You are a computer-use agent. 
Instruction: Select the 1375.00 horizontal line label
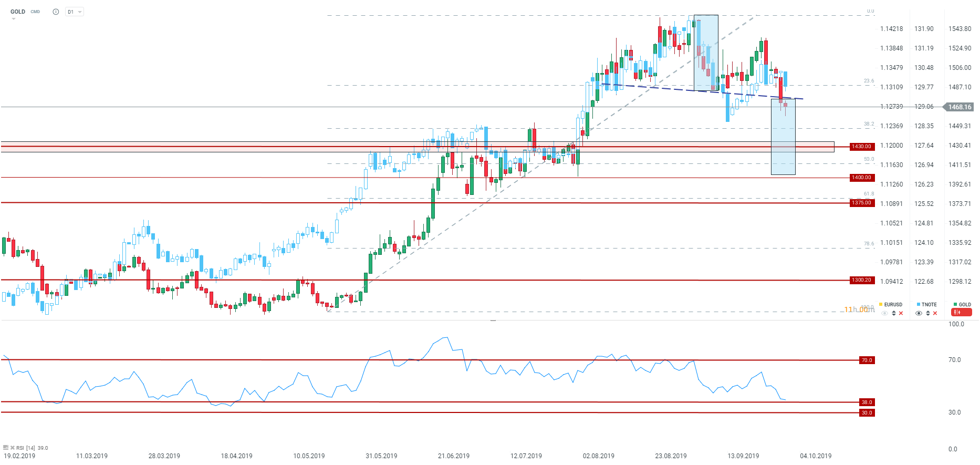point(862,203)
